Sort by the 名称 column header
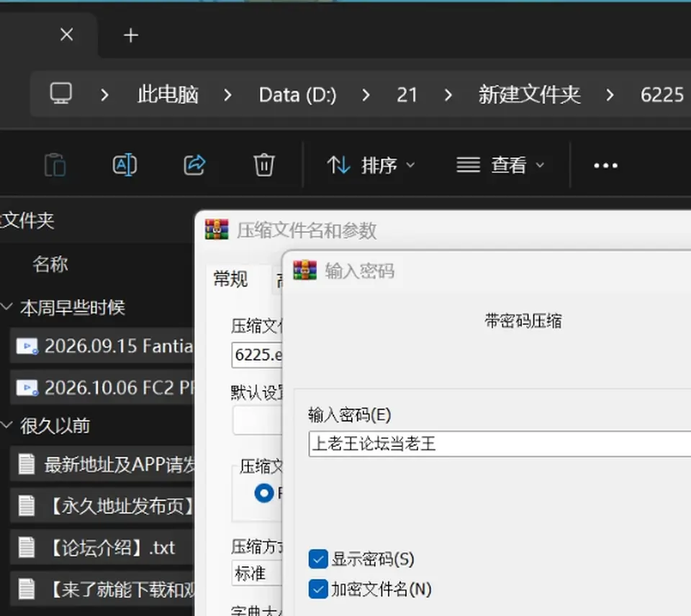 [x=50, y=264]
